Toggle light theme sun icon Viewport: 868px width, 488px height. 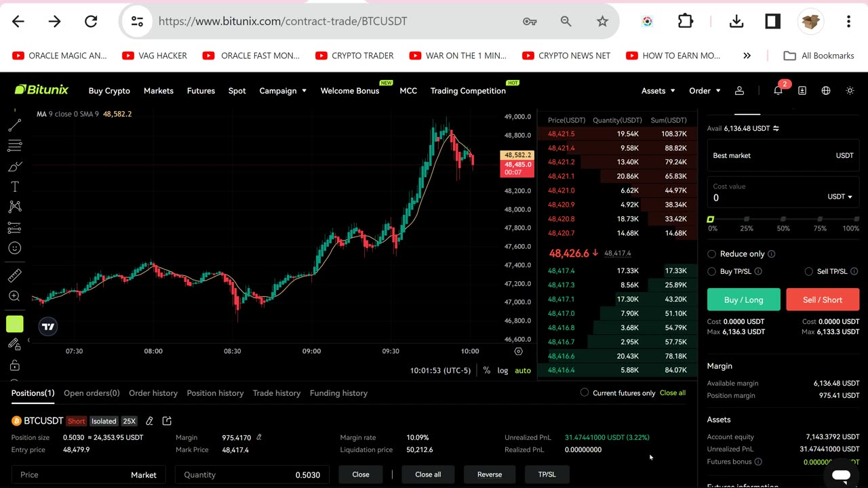(x=850, y=90)
